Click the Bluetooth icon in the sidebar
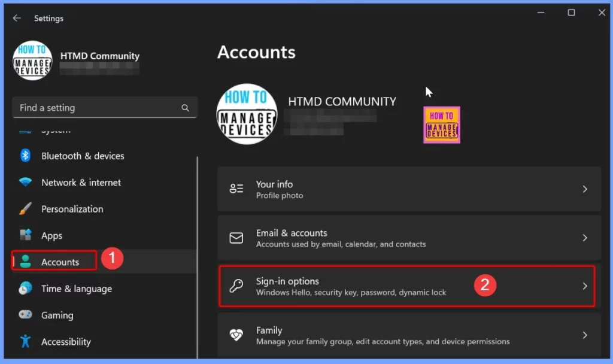This screenshot has height=364, width=613. pos(25,156)
